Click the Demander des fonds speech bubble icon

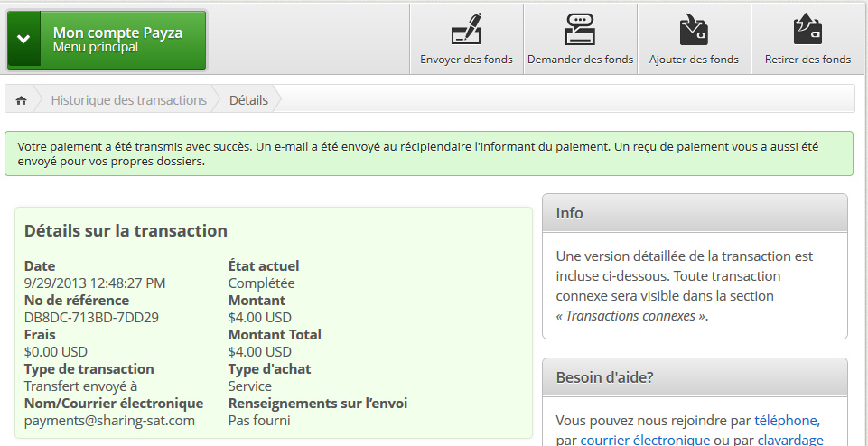pos(580,29)
